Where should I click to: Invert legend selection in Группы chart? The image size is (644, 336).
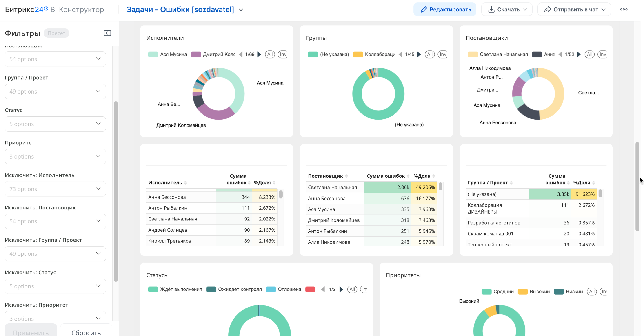[443, 55]
